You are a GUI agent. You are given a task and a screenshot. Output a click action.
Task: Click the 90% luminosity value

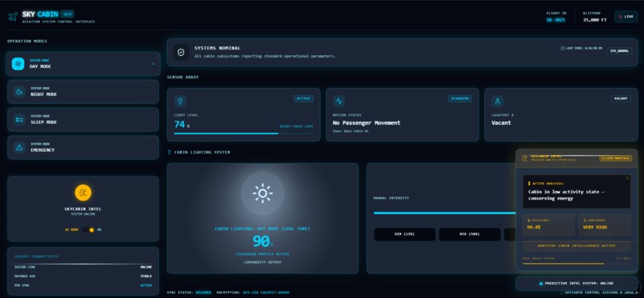(x=262, y=241)
